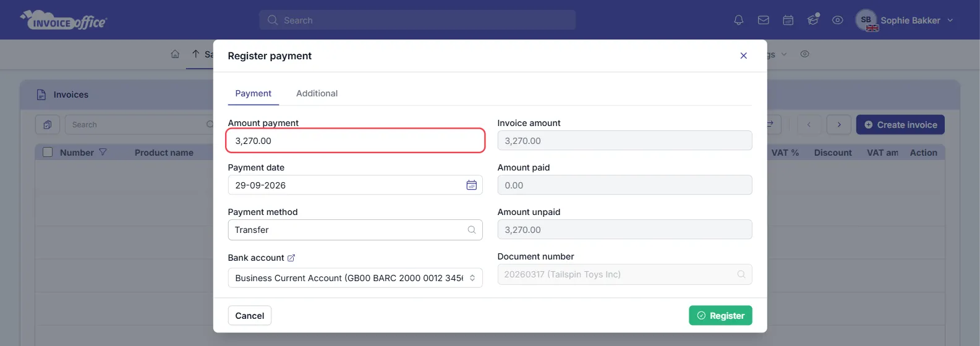
Task: Click the eye icon in navigation bar
Action: coord(804,54)
